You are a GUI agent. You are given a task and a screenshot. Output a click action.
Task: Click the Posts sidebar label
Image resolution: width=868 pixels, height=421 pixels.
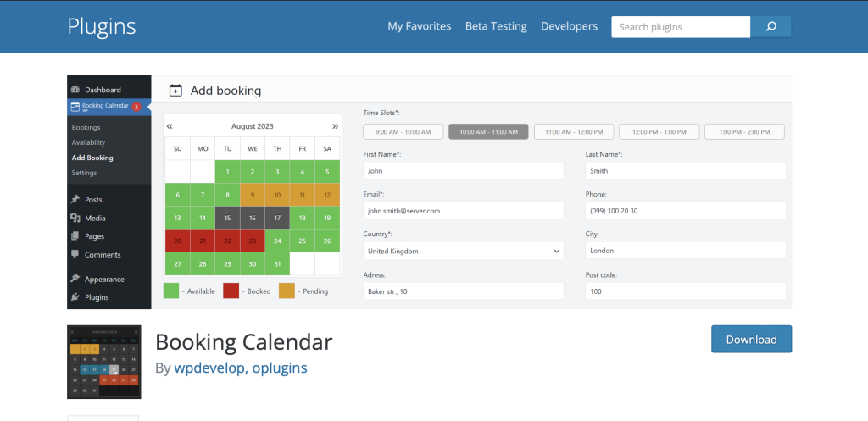pos(93,200)
